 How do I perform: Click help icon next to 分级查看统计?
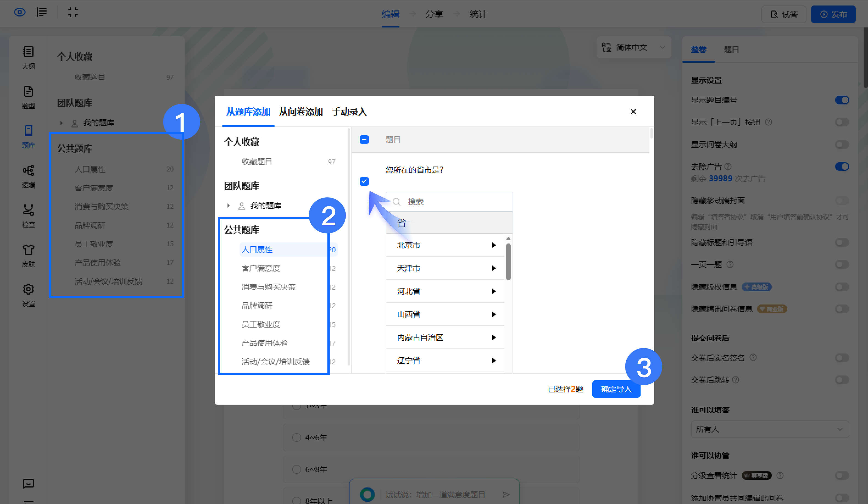(780, 476)
